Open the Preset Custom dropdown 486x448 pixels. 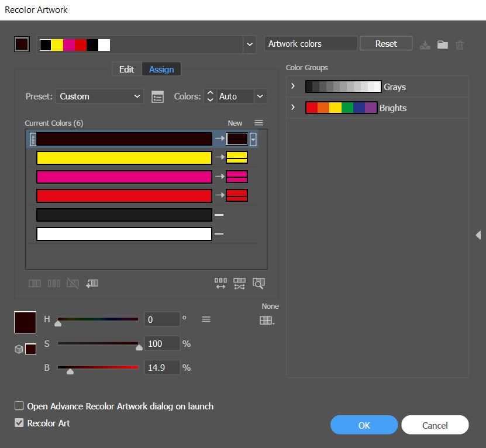click(99, 97)
